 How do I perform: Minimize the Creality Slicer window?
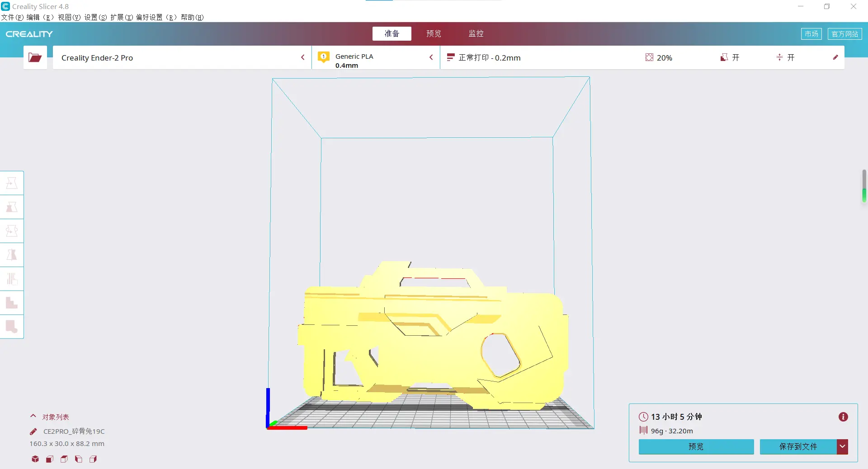tap(801, 6)
